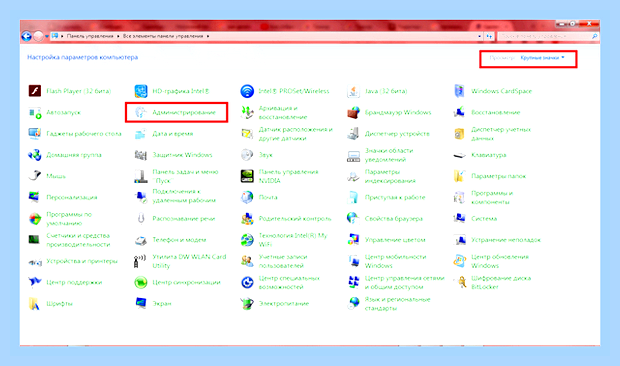Click Центр синхронизации green icon
This screenshot has height=366, width=620.
click(x=141, y=282)
